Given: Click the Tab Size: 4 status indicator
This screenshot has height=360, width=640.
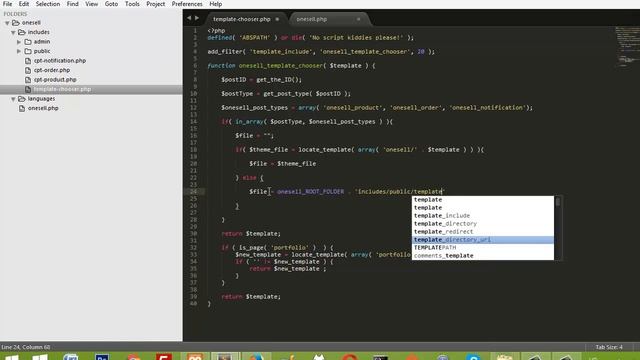Looking at the screenshot, I should (x=609, y=347).
